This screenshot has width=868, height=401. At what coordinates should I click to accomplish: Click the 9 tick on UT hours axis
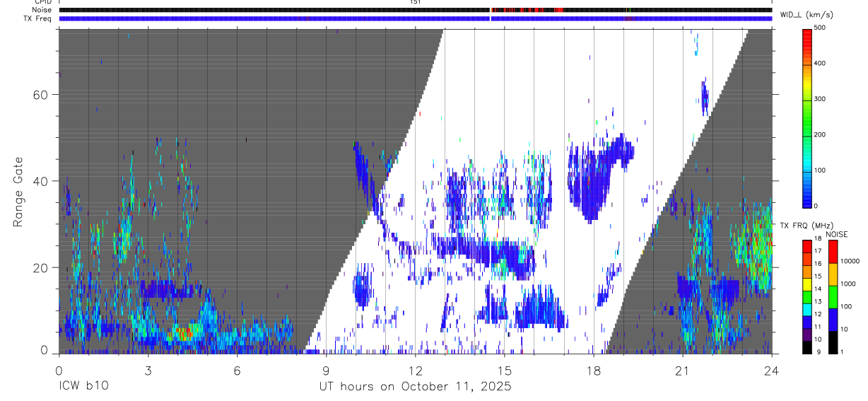point(327,371)
